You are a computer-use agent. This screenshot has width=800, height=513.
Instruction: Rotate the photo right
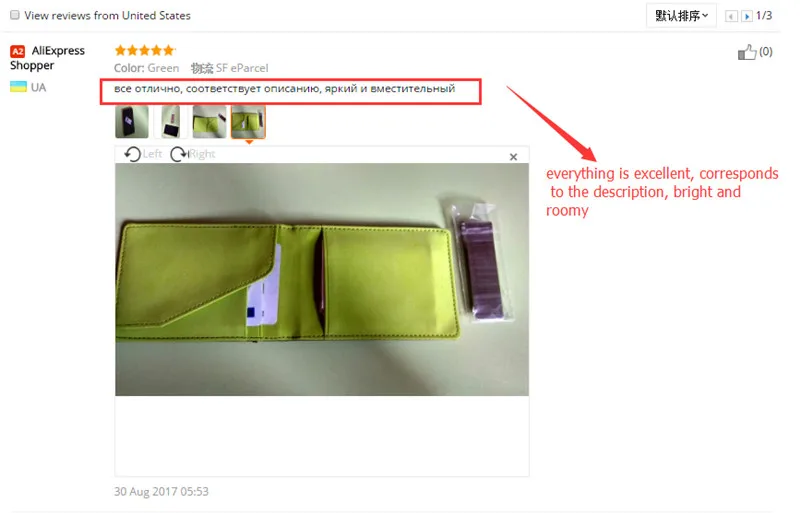(x=192, y=154)
